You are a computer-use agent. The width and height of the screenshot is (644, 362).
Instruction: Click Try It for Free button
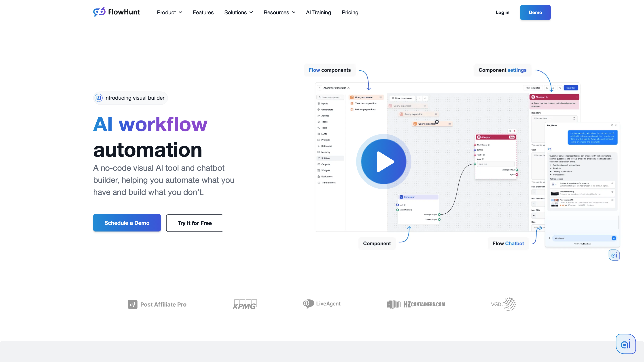(195, 223)
